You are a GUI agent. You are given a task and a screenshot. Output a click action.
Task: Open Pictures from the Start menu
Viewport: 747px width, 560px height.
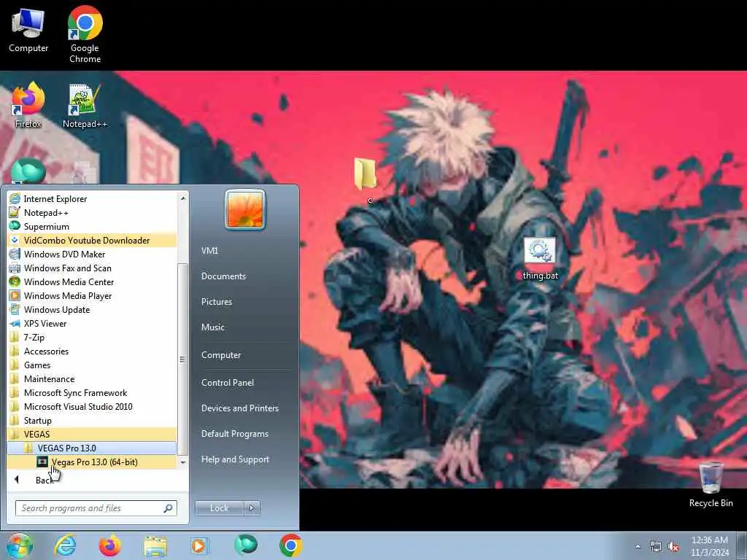point(217,301)
